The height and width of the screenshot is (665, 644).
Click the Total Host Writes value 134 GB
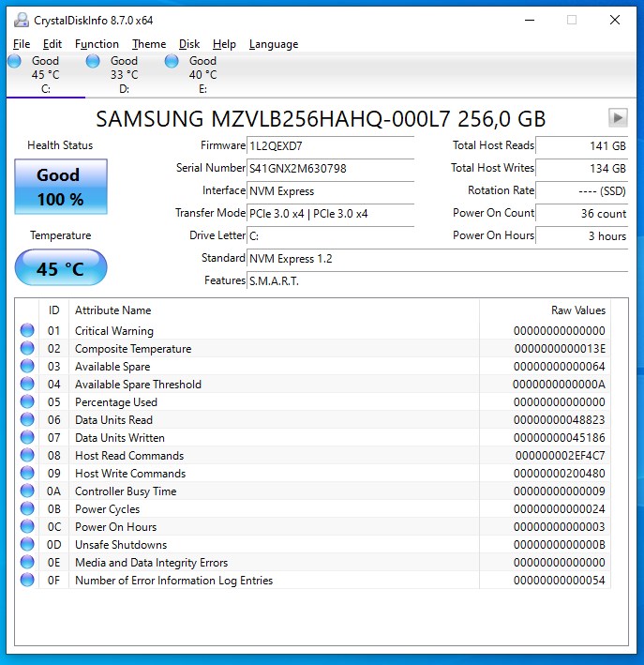[x=582, y=169]
